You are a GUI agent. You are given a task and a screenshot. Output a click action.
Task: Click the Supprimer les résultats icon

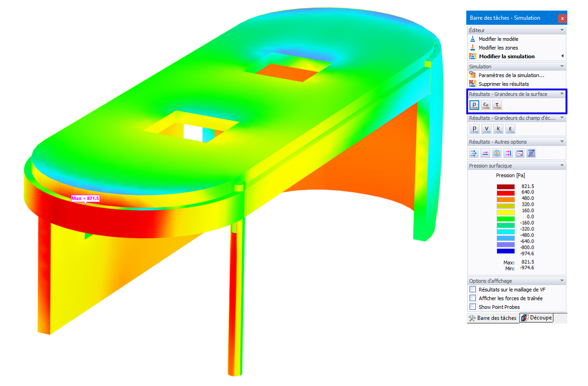tap(473, 84)
